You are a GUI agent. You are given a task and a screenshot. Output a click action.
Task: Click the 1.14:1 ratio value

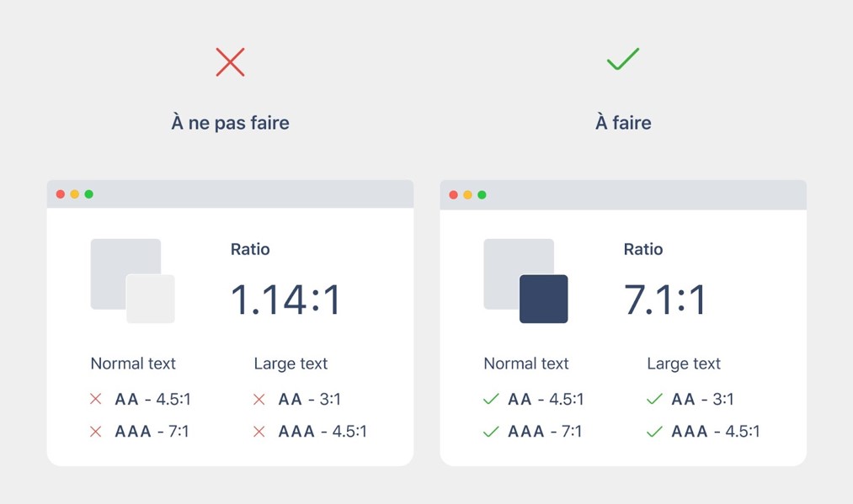(x=285, y=300)
